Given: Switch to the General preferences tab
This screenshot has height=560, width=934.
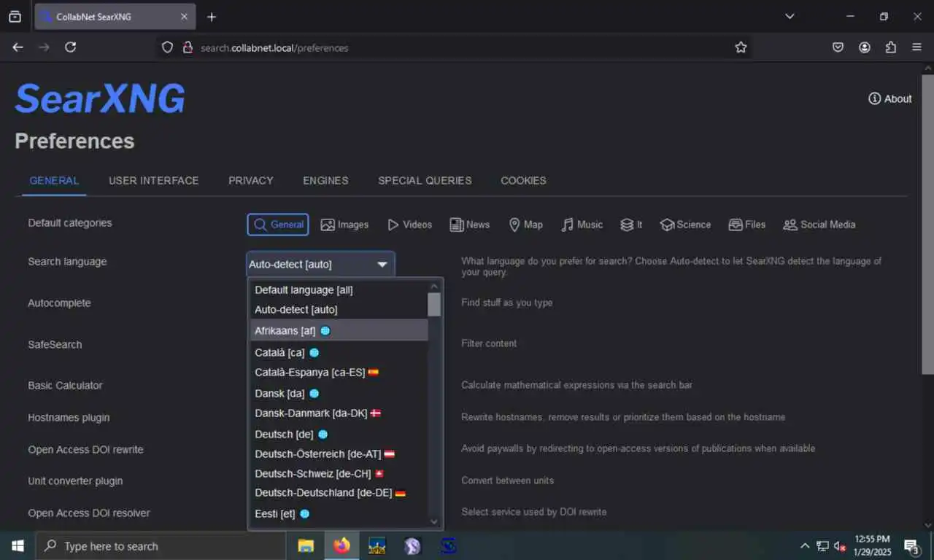Looking at the screenshot, I should coord(54,180).
